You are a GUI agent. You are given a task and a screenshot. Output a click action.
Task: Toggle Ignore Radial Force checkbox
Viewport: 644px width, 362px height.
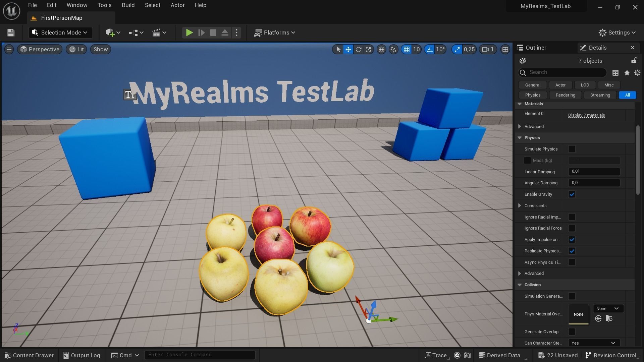tap(572, 228)
